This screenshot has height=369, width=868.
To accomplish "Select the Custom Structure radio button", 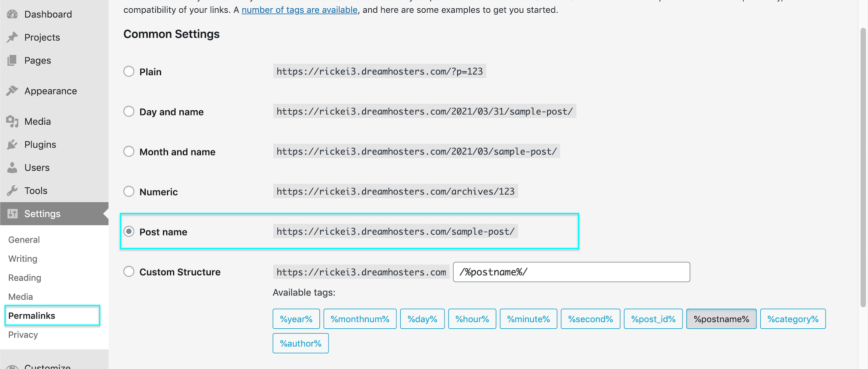I will click(129, 272).
